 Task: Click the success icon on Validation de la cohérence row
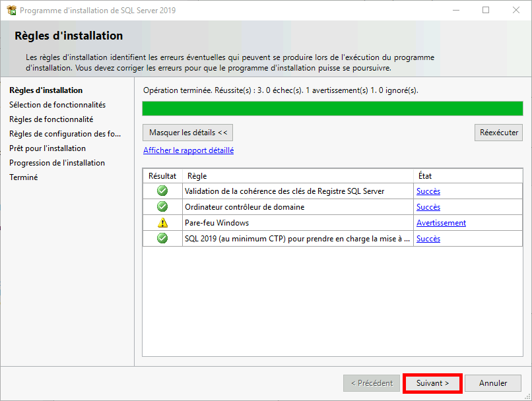tap(162, 191)
